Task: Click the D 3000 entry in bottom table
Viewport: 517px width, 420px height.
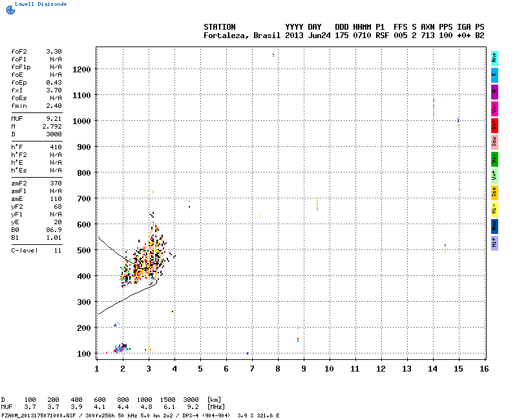Action: (191, 400)
